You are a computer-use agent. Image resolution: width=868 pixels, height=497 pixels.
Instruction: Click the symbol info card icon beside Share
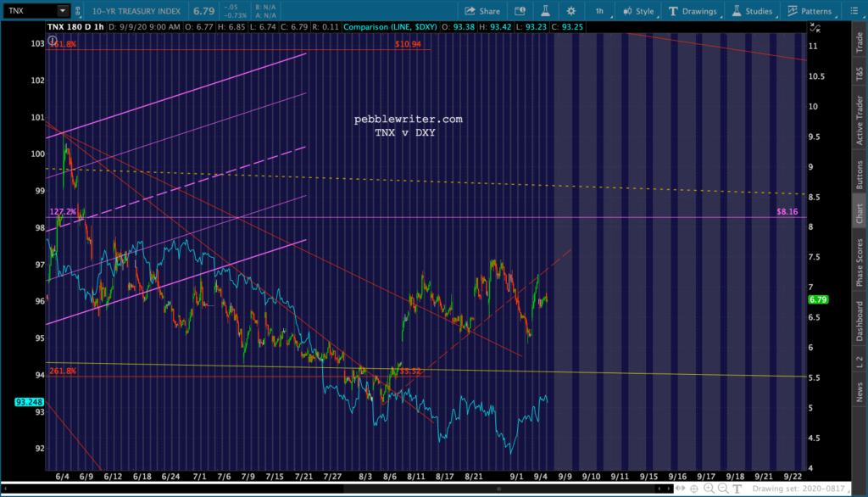point(520,11)
